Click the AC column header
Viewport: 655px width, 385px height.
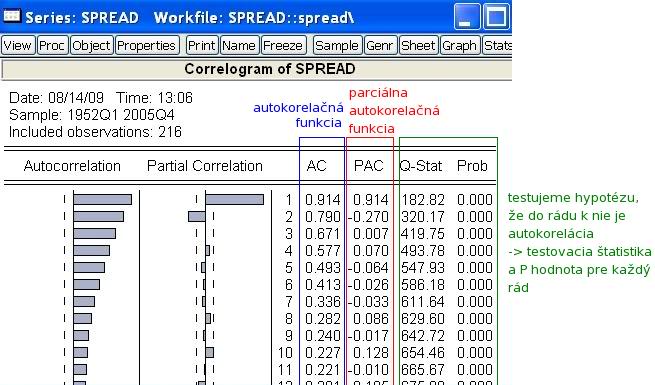[x=316, y=166]
